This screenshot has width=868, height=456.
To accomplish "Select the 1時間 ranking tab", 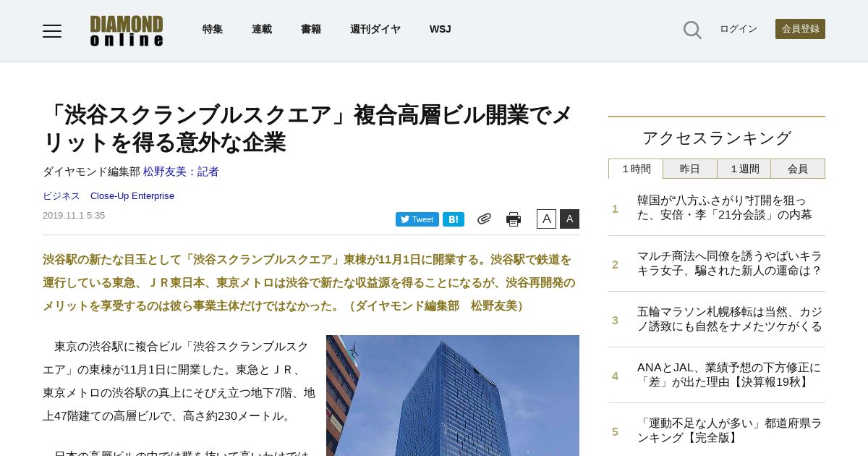I will point(636,169).
